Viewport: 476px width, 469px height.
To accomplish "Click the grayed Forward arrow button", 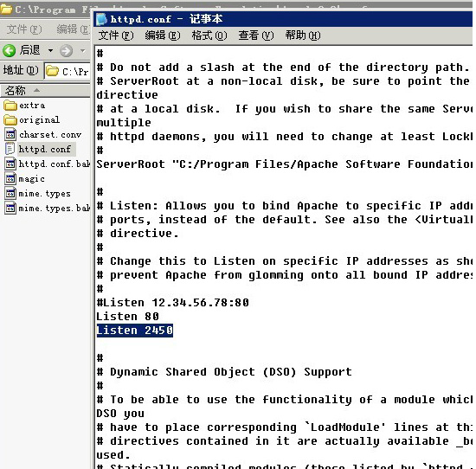I will (66, 50).
